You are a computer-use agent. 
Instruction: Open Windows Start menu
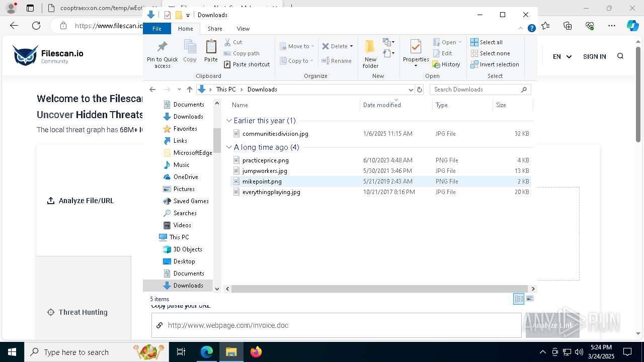(x=12, y=352)
